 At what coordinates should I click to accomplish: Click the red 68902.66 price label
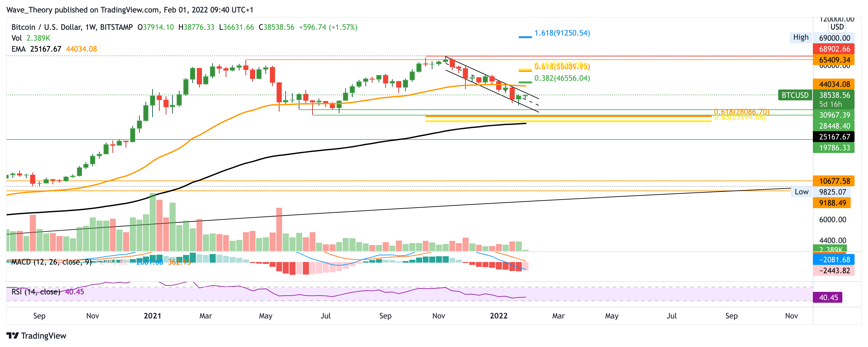834,49
